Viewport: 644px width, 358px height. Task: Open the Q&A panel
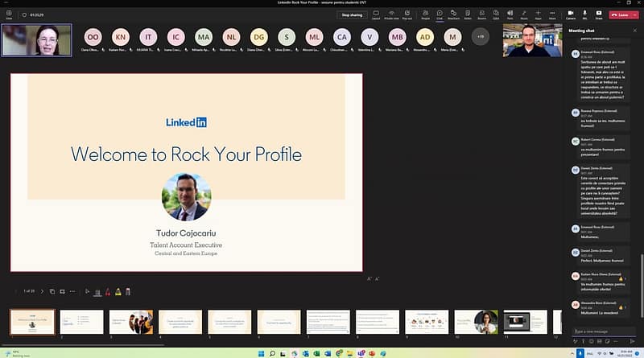coord(496,14)
